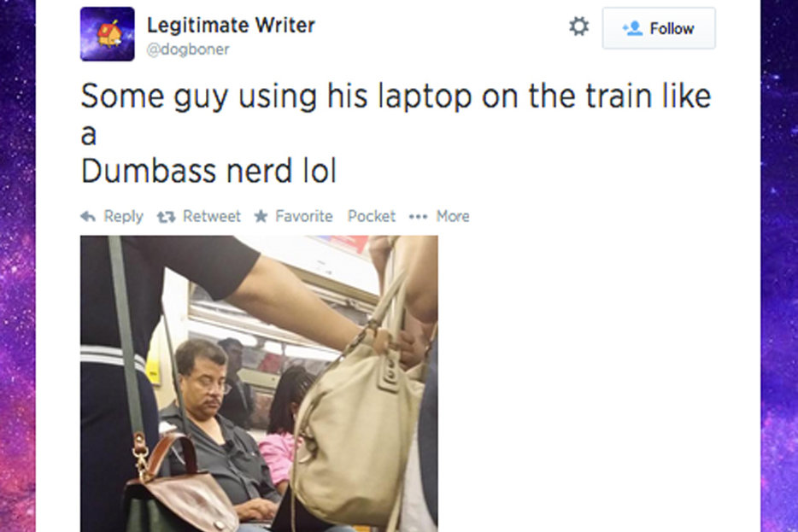Select the Reply text label

[123, 217]
